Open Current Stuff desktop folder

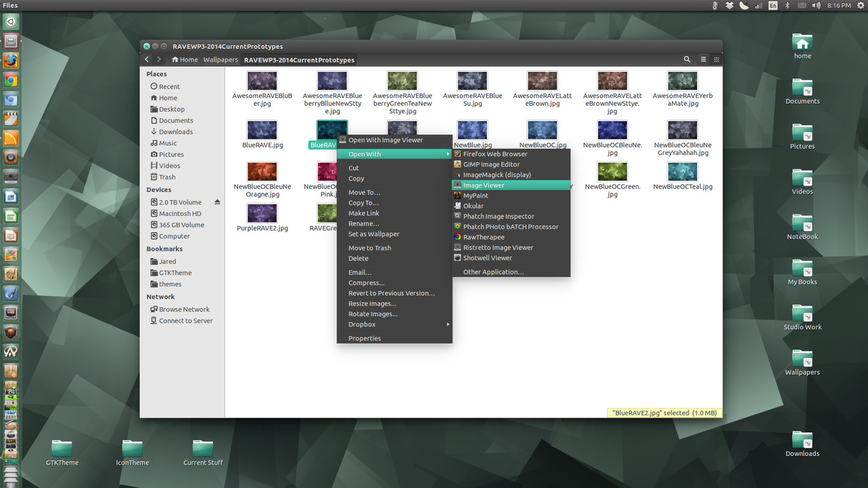203,448
